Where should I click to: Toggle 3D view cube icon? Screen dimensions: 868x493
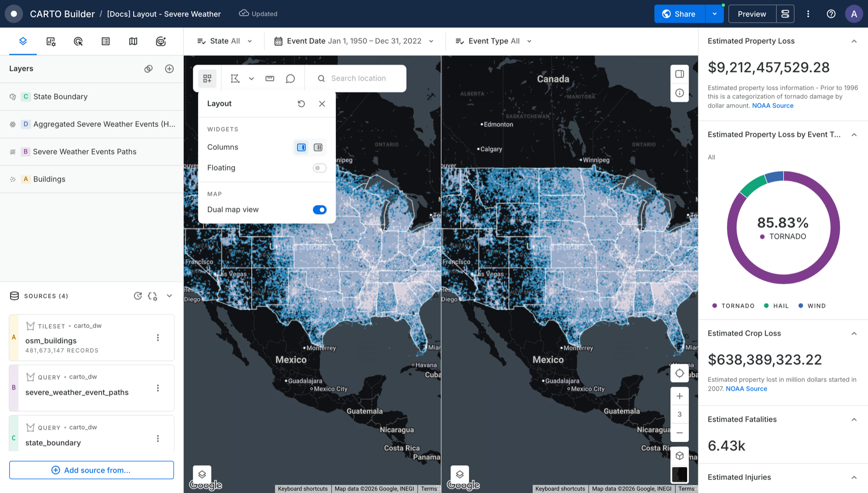(680, 456)
